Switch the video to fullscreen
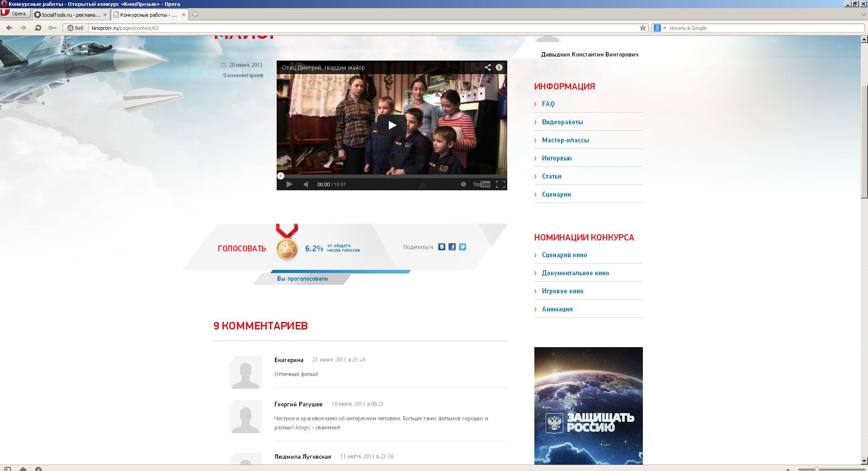Screen dimensions: 868x471 click(x=500, y=184)
